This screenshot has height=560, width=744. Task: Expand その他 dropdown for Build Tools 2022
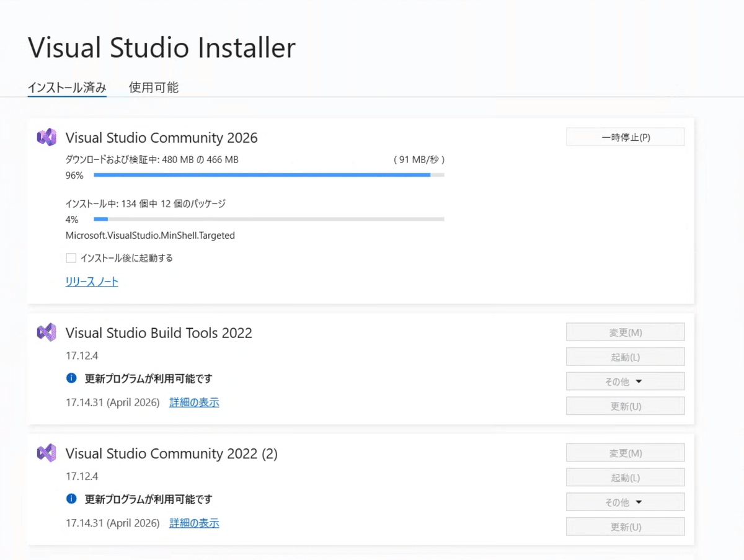click(x=625, y=381)
